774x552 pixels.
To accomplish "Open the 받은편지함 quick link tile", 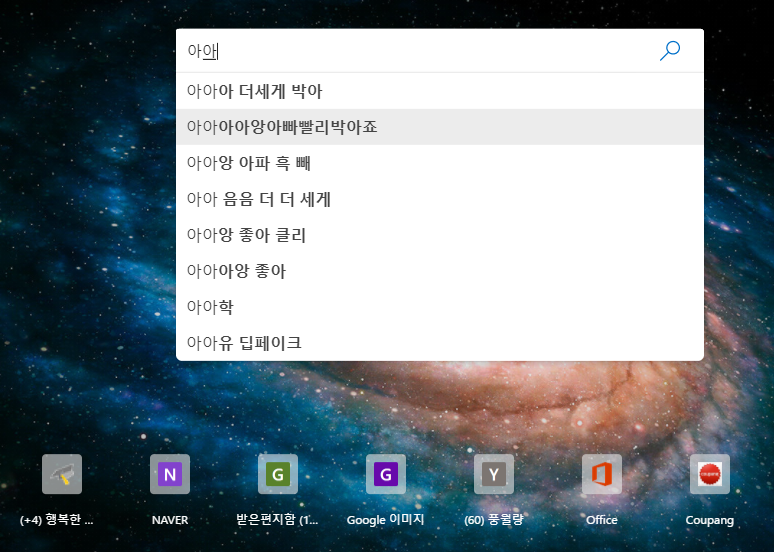I will click(278, 474).
